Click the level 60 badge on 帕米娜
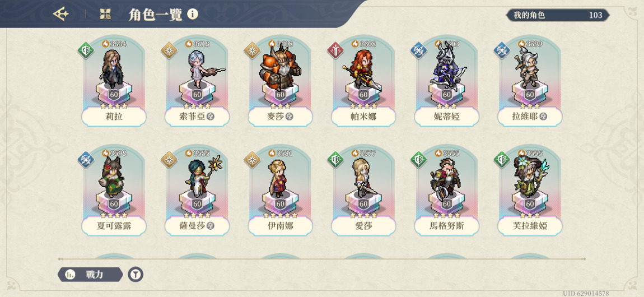 (x=363, y=95)
